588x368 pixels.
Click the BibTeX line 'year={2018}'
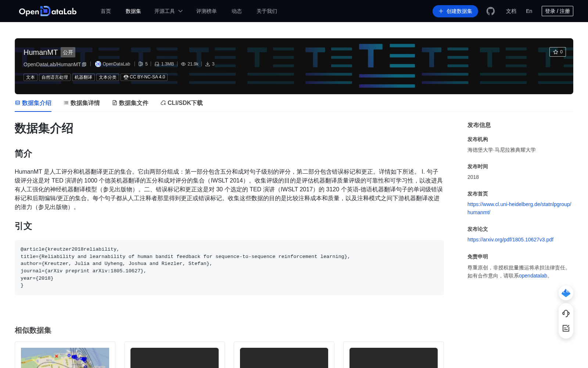[x=37, y=278]
